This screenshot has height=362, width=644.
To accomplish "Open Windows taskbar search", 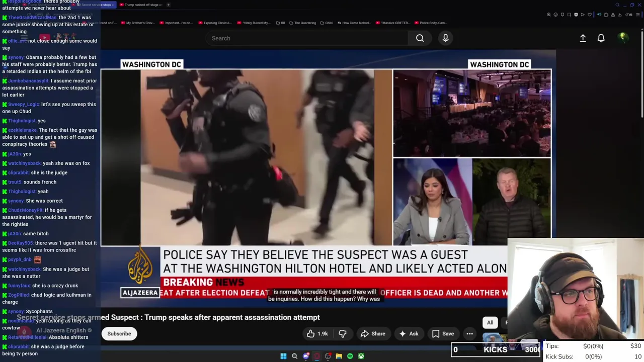I will click(x=294, y=356).
